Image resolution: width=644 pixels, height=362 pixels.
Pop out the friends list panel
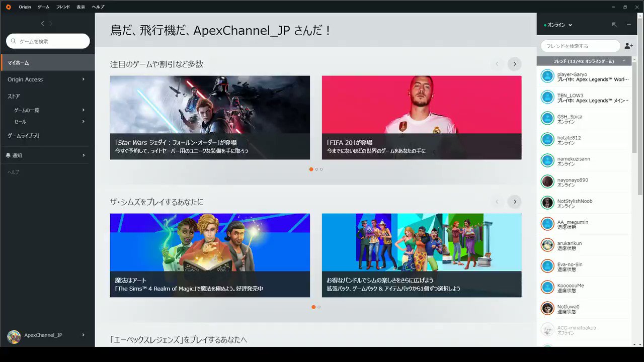click(614, 25)
